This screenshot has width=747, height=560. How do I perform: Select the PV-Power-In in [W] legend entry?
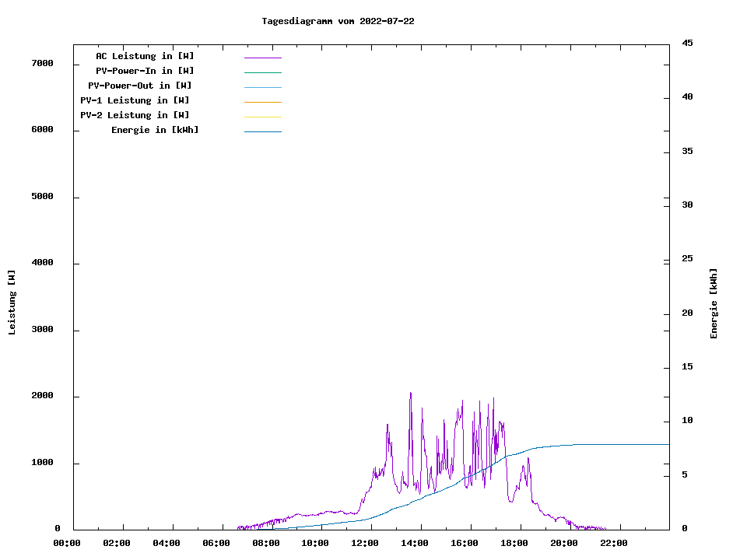pos(145,71)
